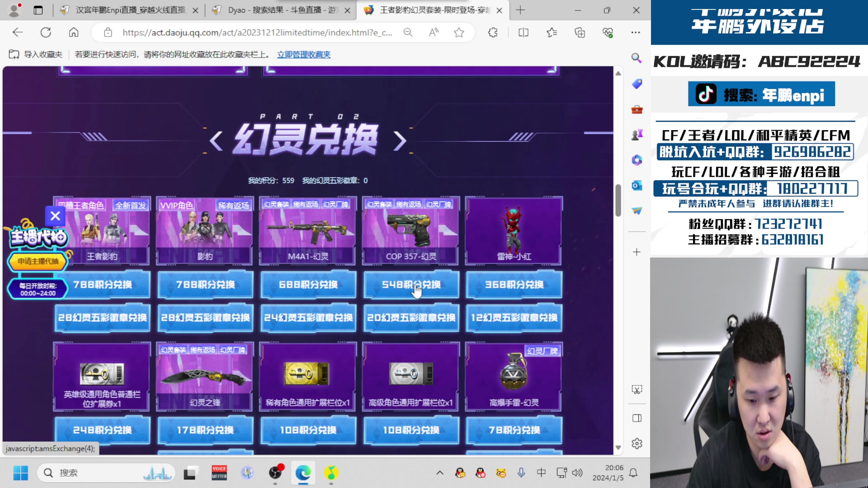This screenshot has height=488, width=868.
Task: Open browser extensions icon
Action: [493, 32]
